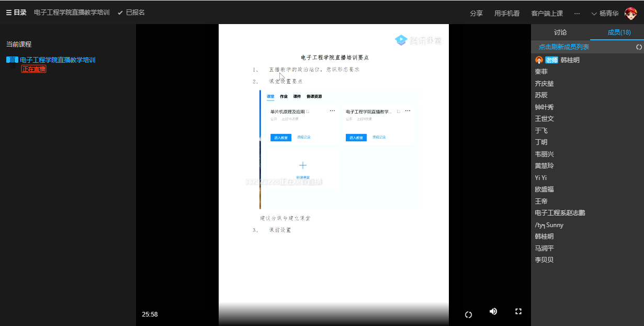Click the 已报名 status
644x326 pixels.
[131, 13]
